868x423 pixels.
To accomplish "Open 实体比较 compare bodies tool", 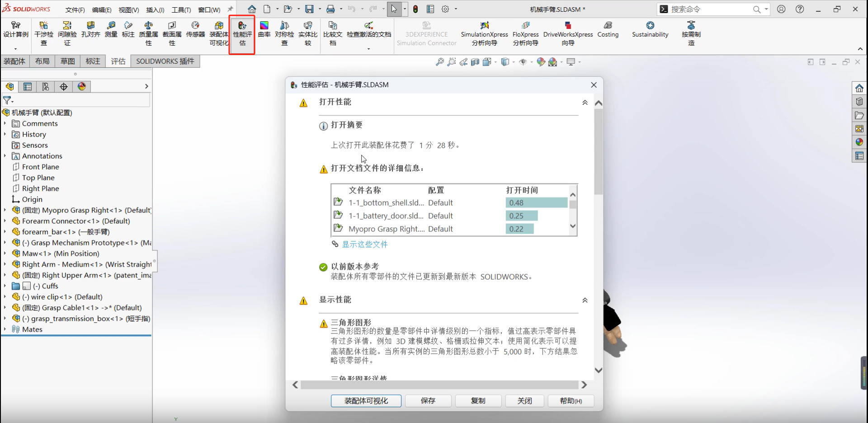I will [308, 33].
